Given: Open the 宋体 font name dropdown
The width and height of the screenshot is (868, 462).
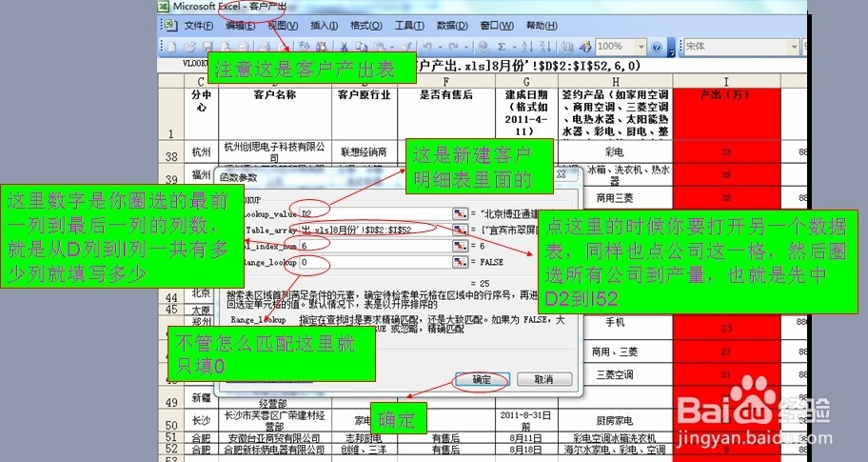Looking at the screenshot, I should click(x=794, y=47).
